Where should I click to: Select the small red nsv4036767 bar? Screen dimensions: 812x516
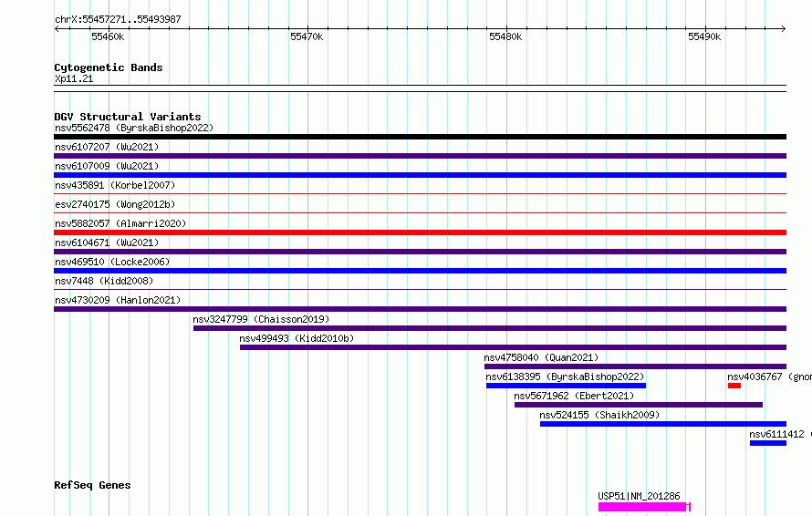(x=734, y=386)
